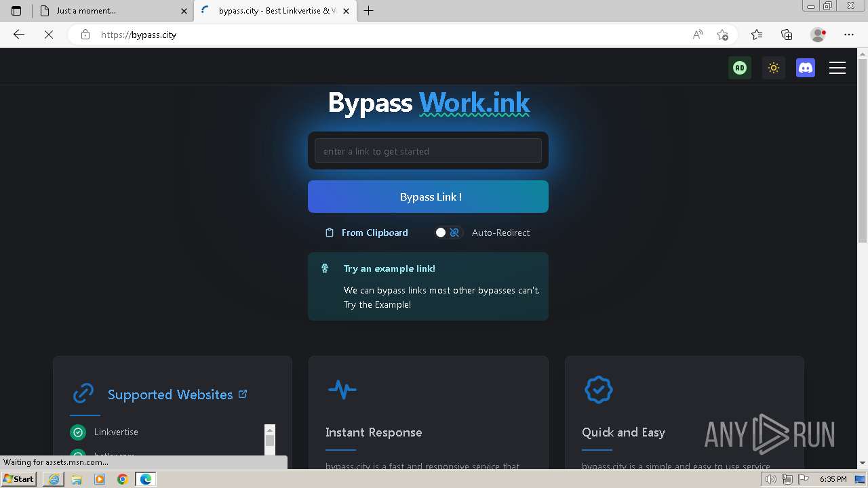Click the 'Try an example link!' box
This screenshot has height=488, width=868.
coord(428,286)
